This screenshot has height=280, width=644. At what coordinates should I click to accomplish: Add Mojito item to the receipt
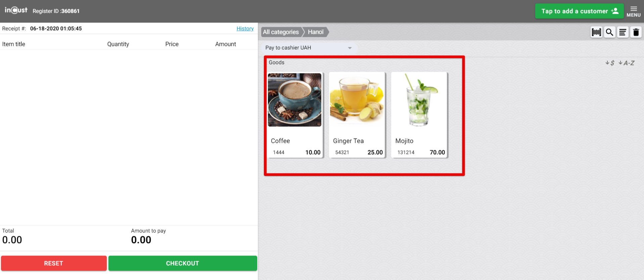coord(419,115)
